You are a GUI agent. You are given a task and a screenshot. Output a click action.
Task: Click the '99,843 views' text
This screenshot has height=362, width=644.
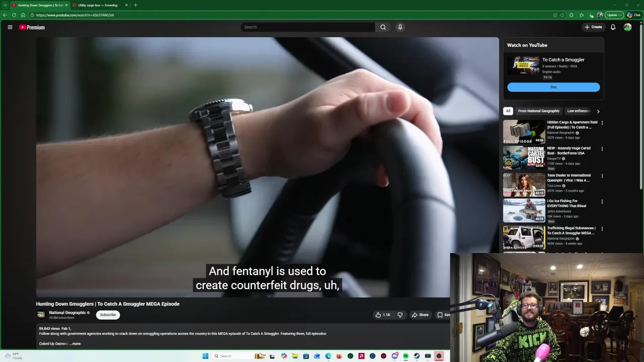click(x=49, y=328)
